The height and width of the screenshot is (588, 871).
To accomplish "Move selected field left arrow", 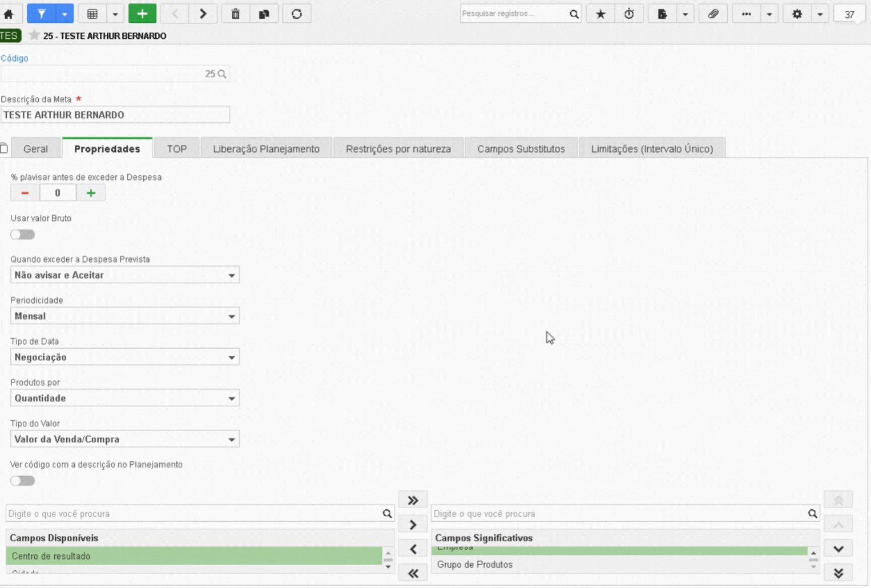I will tap(413, 549).
